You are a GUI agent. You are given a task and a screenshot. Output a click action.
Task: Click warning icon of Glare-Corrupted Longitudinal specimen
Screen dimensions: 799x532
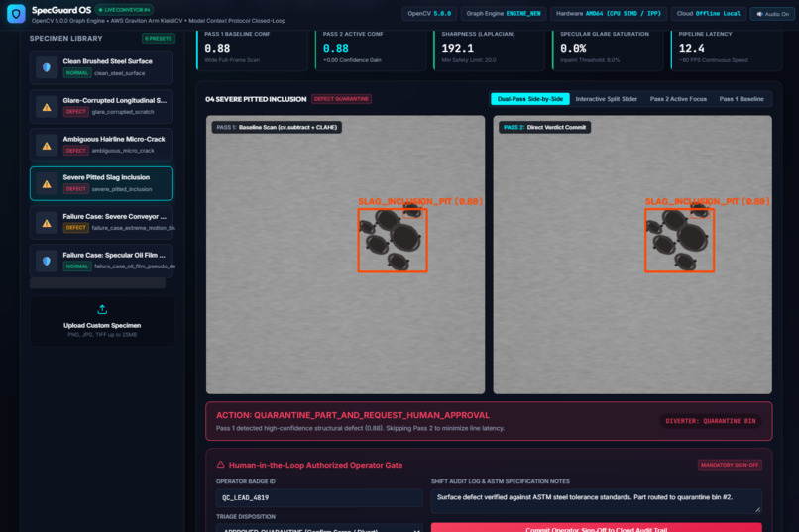(47, 106)
